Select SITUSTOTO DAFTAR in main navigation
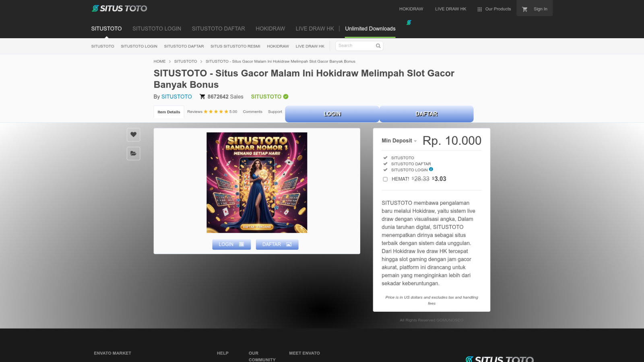Screen dimensions: 644x362 pyautogui.click(x=218, y=29)
